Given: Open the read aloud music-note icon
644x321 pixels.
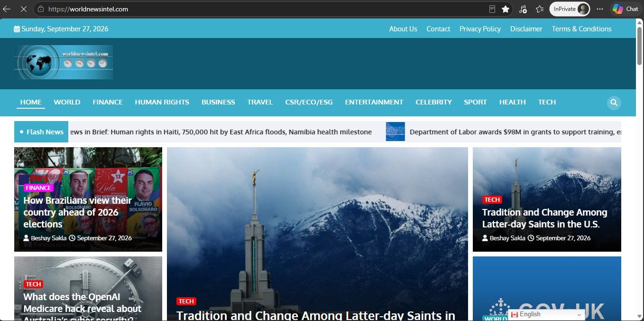Looking at the screenshot, I should 523,9.
